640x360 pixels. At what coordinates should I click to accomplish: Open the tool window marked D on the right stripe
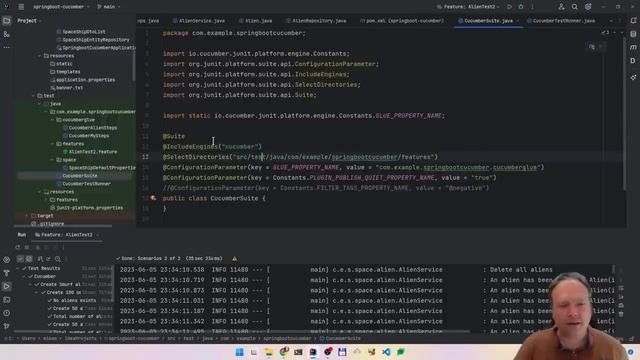(x=633, y=61)
